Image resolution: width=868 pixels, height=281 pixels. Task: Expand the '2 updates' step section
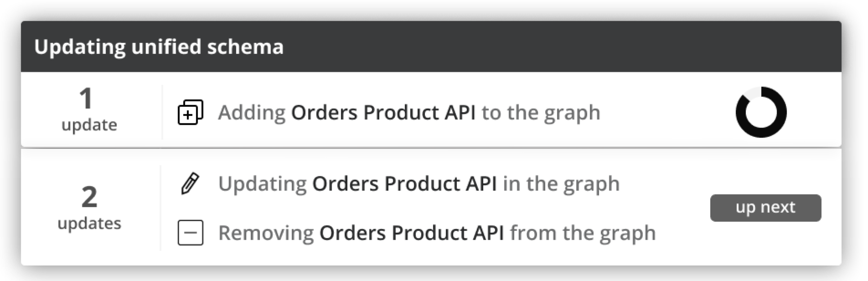click(x=90, y=208)
